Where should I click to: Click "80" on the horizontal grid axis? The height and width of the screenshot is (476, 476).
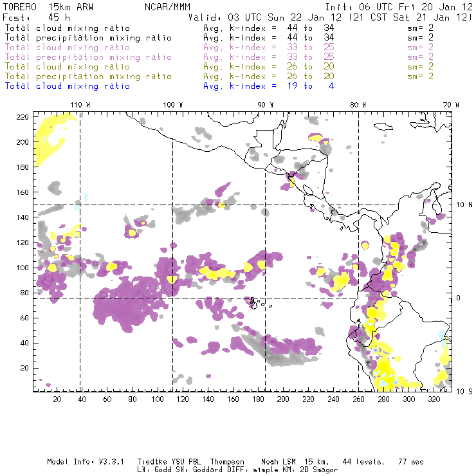[133, 399]
